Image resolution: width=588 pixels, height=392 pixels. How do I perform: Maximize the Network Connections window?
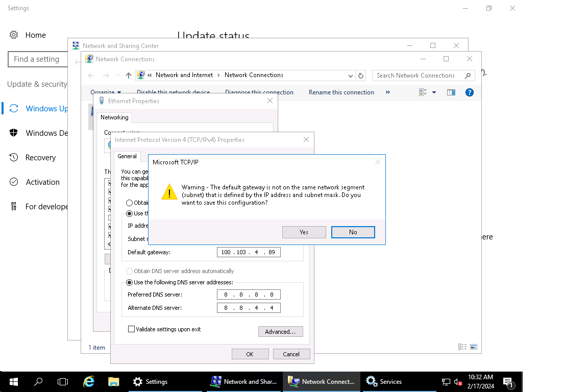tap(446, 59)
